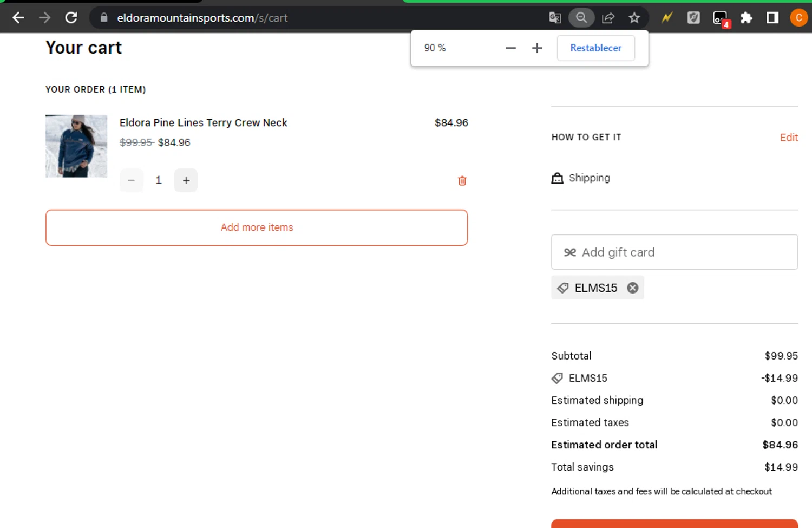Open the gray square extension icon
The width and height of the screenshot is (812, 528).
(x=693, y=18)
